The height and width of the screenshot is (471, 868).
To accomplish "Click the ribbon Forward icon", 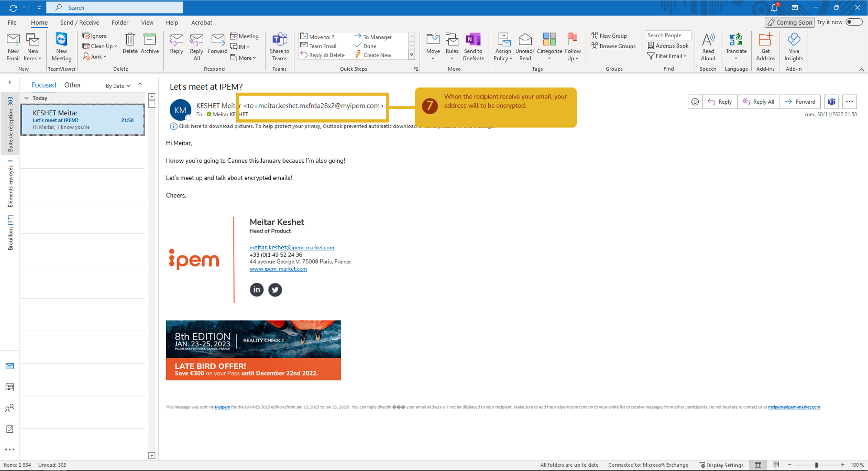I will pyautogui.click(x=217, y=43).
